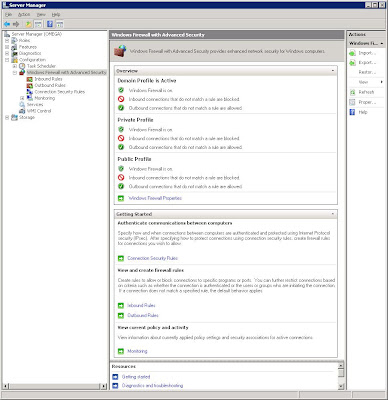Click the Forward arrow toolbar icon

16,24
